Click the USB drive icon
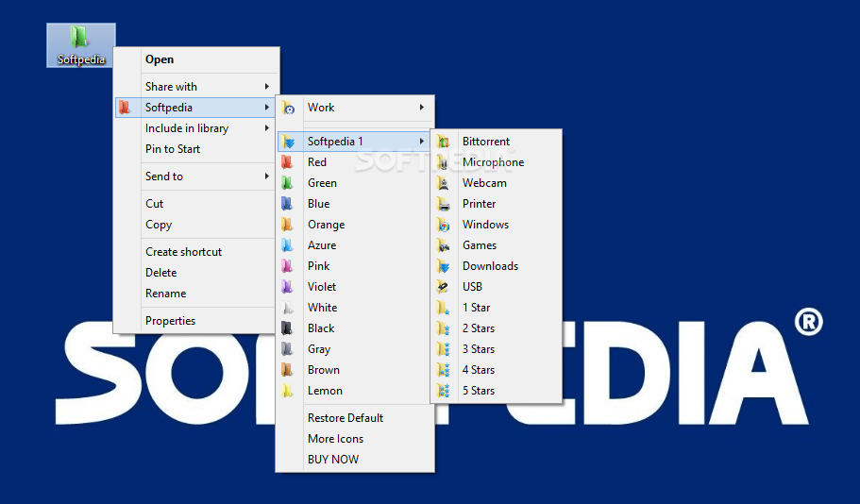Image resolution: width=860 pixels, height=504 pixels. click(x=443, y=287)
